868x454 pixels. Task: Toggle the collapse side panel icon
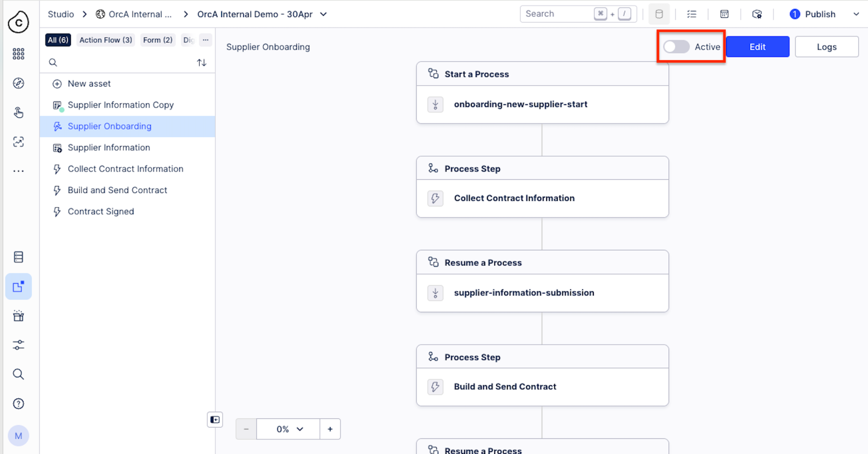[215, 420]
